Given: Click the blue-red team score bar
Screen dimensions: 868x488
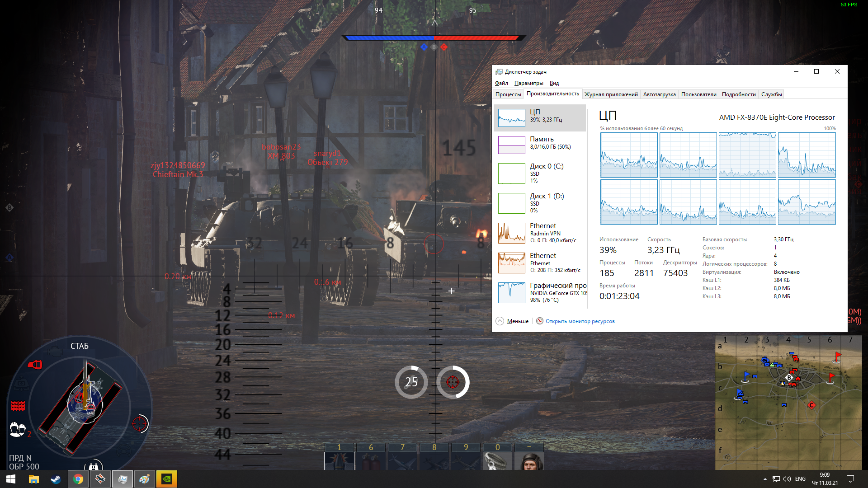Looking at the screenshot, I should pos(434,38).
